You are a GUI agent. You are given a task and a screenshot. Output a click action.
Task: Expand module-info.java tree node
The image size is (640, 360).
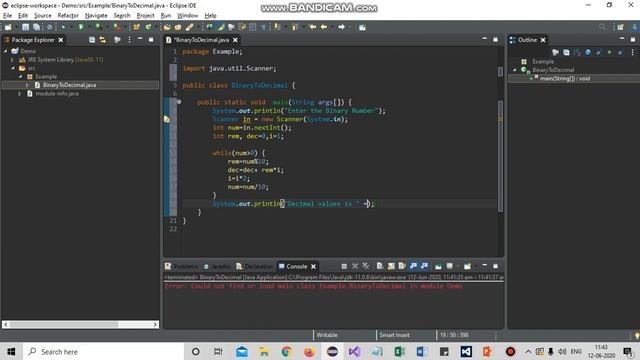click(20, 93)
